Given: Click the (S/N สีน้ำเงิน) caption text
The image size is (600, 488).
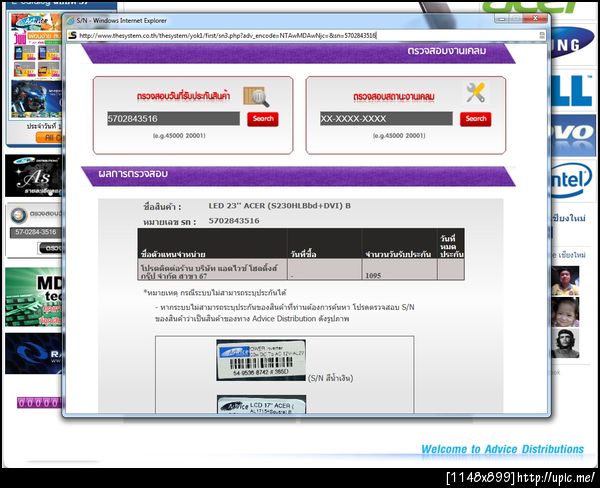Looking at the screenshot, I should point(331,378).
